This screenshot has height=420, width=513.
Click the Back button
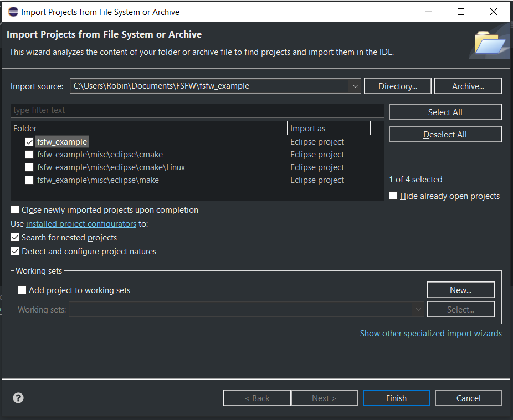(257, 398)
